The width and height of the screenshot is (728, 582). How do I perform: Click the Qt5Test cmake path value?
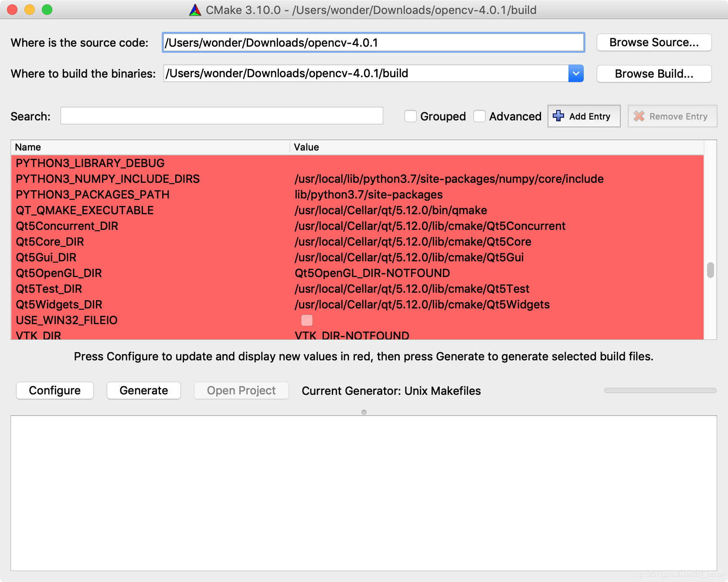tap(412, 289)
